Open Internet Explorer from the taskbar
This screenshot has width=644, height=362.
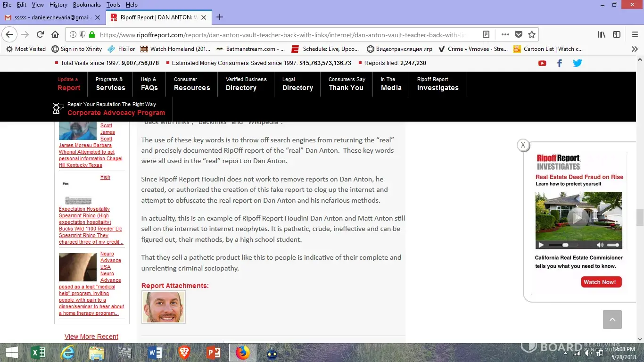[x=68, y=353]
